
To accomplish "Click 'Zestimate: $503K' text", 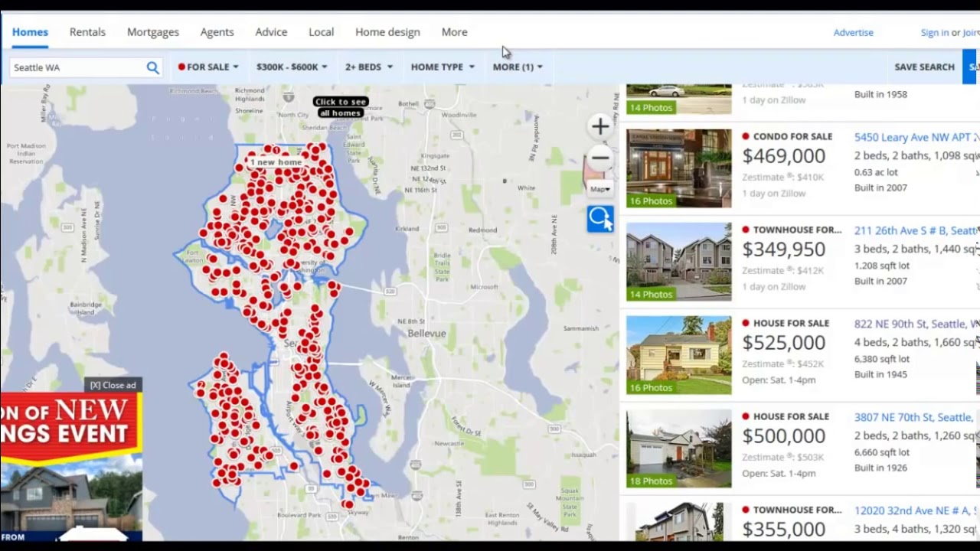I will pos(782,457).
